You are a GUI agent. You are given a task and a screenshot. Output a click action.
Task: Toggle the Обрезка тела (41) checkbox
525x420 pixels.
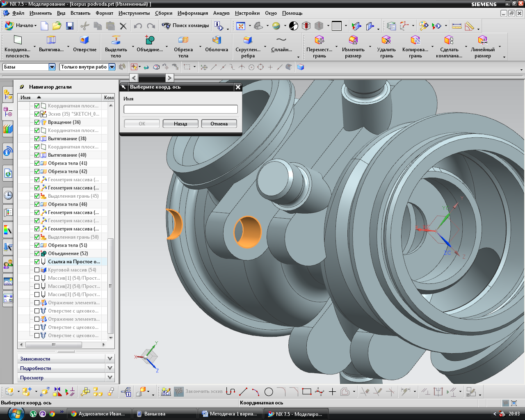click(37, 163)
